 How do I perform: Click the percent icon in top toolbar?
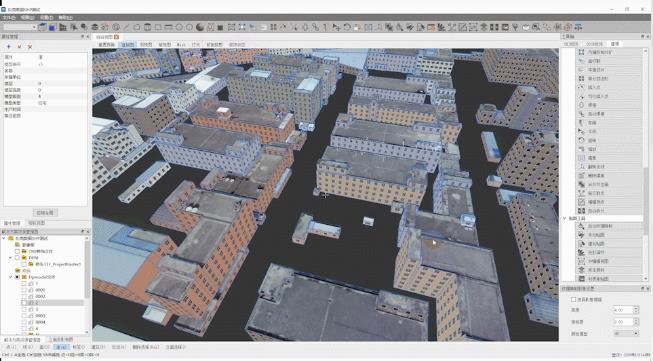coord(315,27)
